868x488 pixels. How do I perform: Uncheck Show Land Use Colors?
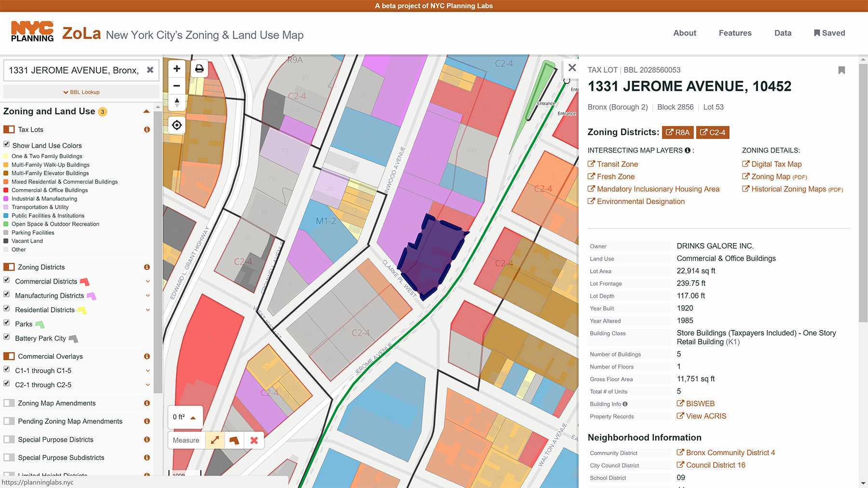click(x=7, y=144)
